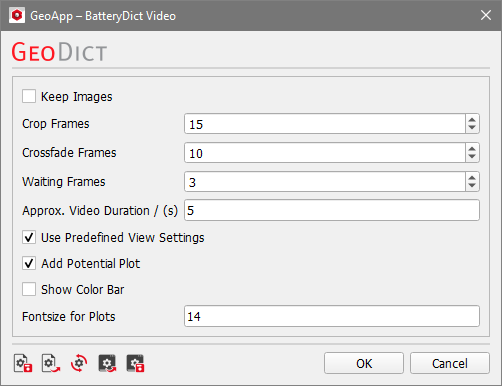Click the 'Waiting Frames' label
Screen dimensions: 502x386
[64, 182]
